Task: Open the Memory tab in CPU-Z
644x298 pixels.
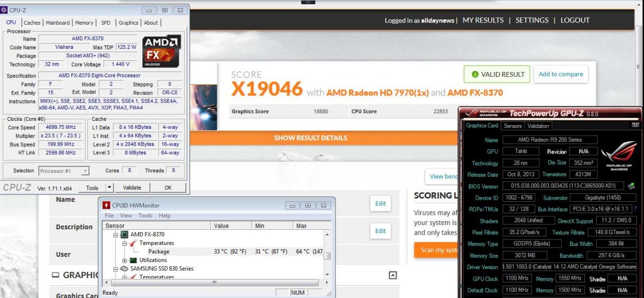Action: (84, 23)
